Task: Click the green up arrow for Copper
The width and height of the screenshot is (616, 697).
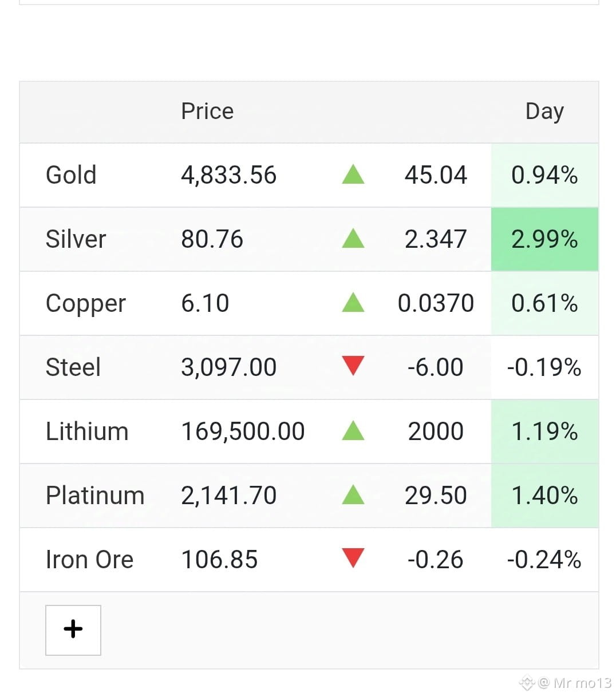Action: coord(353,303)
